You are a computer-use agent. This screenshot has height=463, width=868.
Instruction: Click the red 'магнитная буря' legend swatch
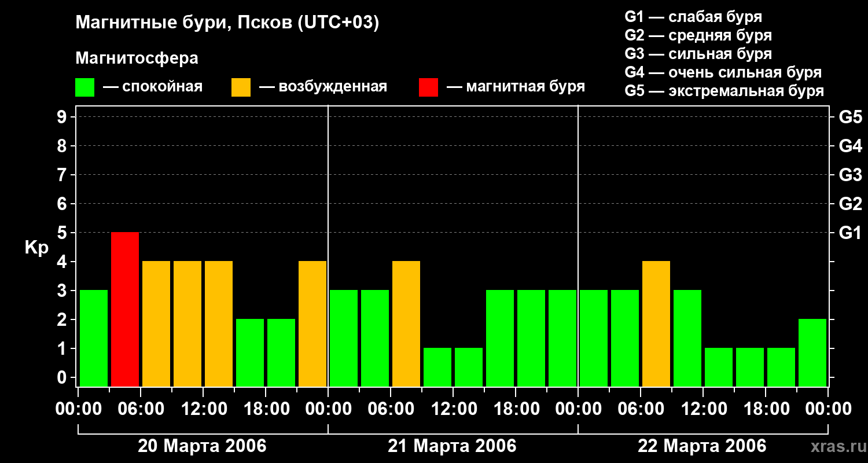(428, 87)
